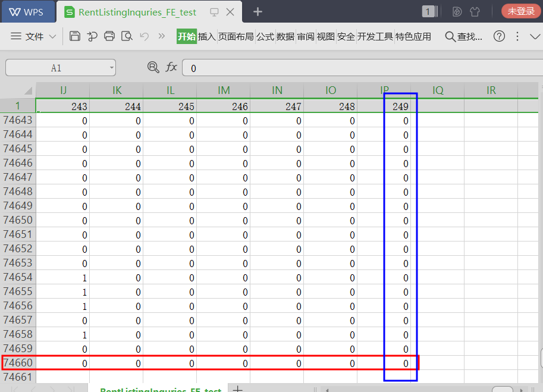543x392 pixels.
Task: Select column header IK
Action: pyautogui.click(x=117, y=91)
